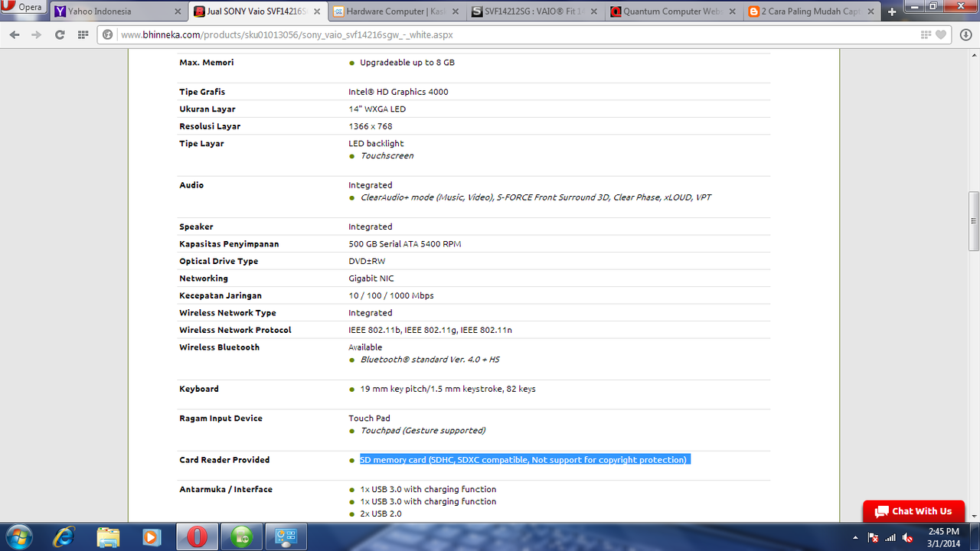Open the green round taskbar application
The width and height of the screenshot is (980, 551).
coord(242,536)
